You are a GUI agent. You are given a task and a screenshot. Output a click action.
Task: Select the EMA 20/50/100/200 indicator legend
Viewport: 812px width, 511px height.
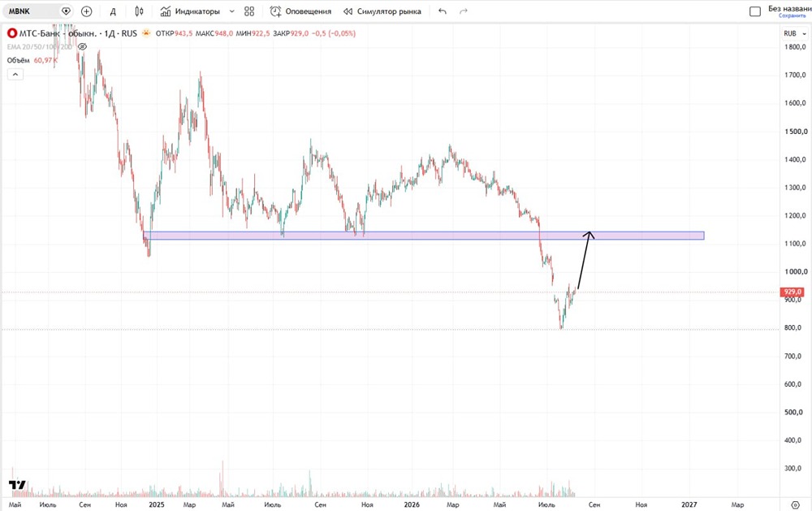tap(39, 46)
